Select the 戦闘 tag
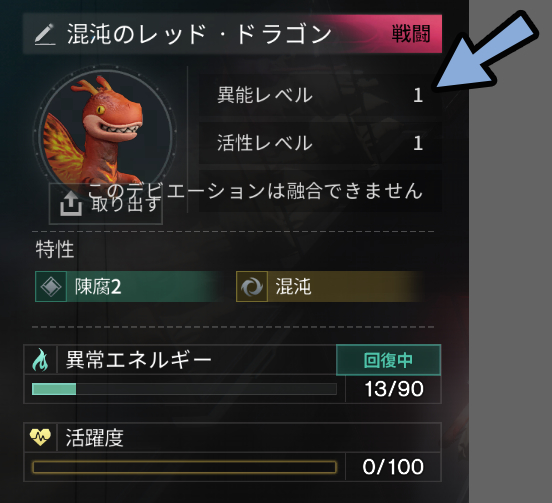The height and width of the screenshot is (503, 552). point(411,34)
